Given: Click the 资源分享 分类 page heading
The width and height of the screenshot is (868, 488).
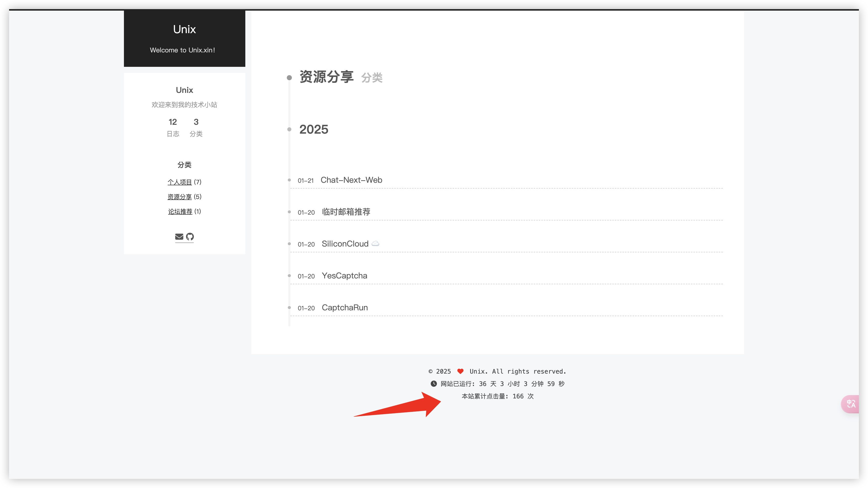Looking at the screenshot, I should [326, 77].
